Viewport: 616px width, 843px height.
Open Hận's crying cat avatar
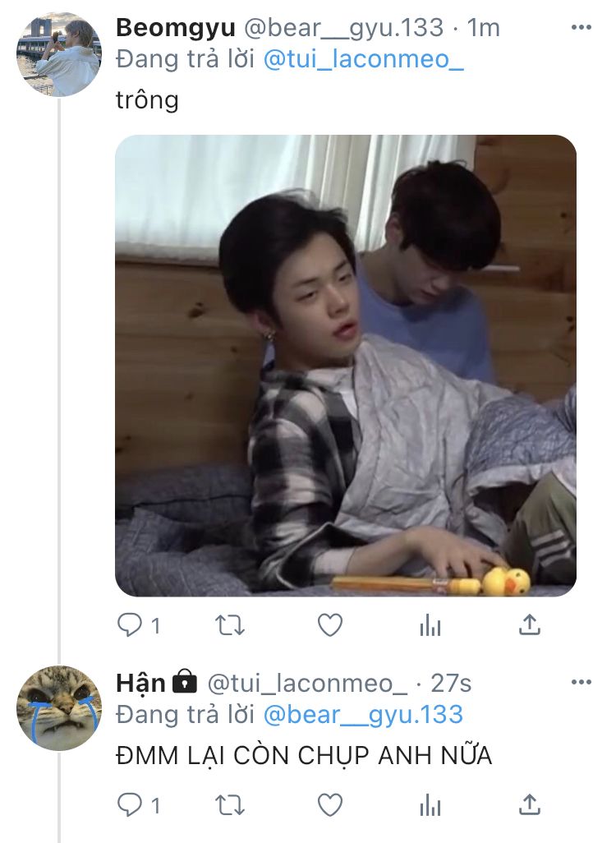59,708
